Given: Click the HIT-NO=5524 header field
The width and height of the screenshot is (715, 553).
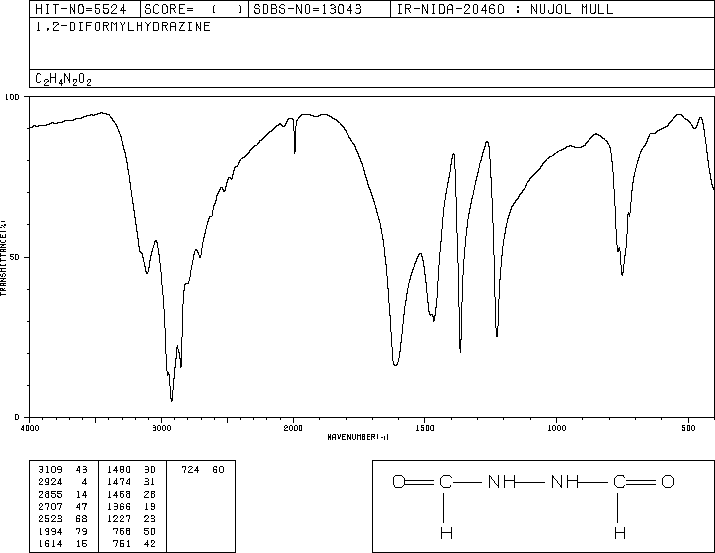Looking at the screenshot, I should [81, 9].
